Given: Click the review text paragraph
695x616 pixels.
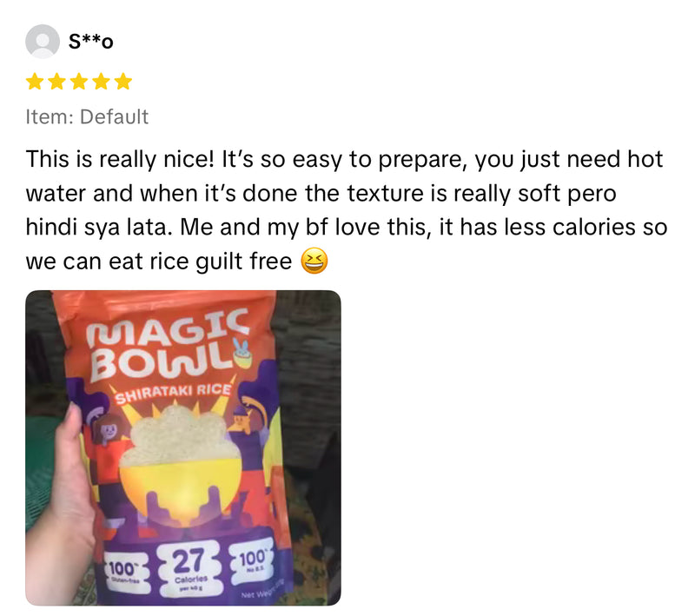Looking at the screenshot, I should tap(346, 210).
